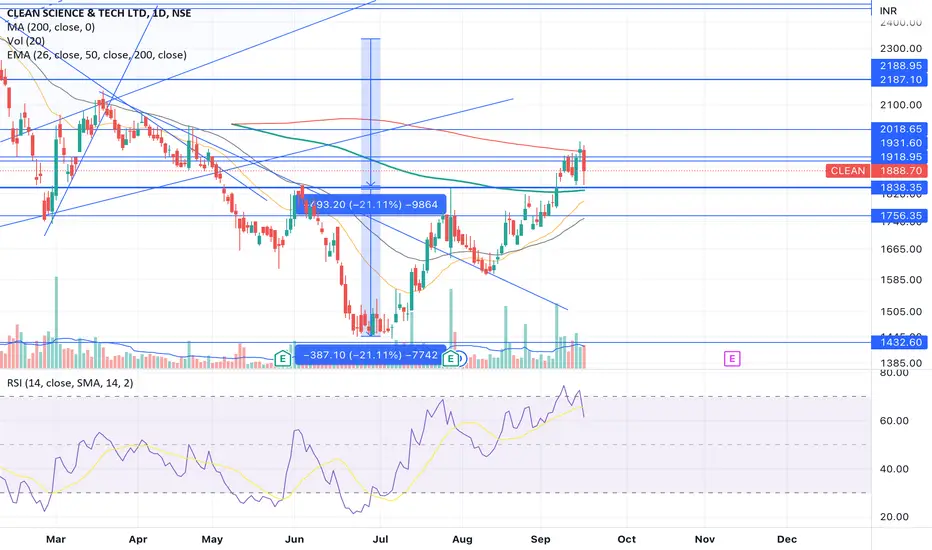Click the Dec label on time axis

point(786,539)
